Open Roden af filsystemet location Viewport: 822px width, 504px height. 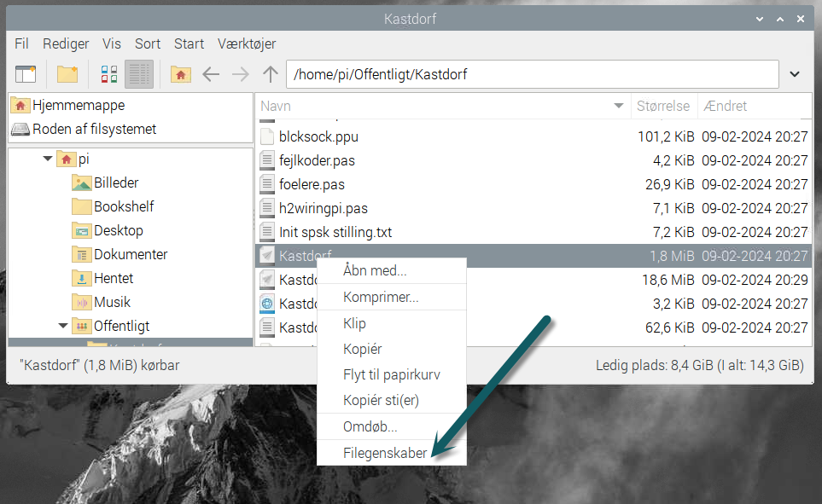coord(94,130)
